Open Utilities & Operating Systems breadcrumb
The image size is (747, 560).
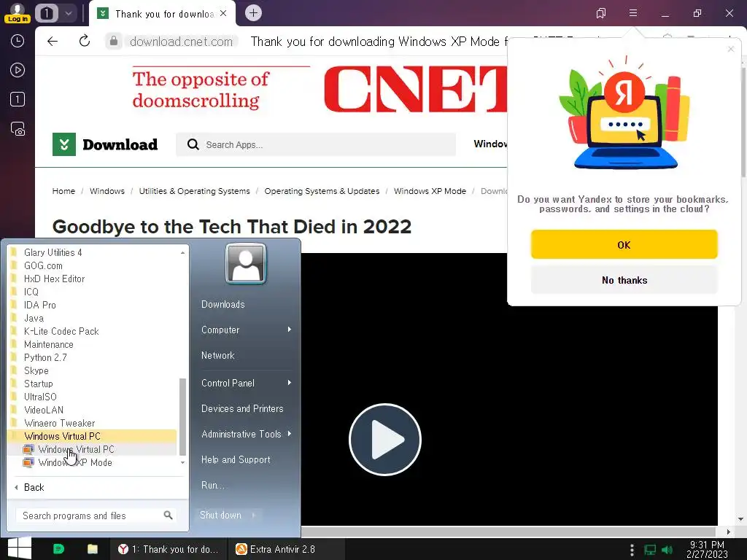[x=194, y=191]
